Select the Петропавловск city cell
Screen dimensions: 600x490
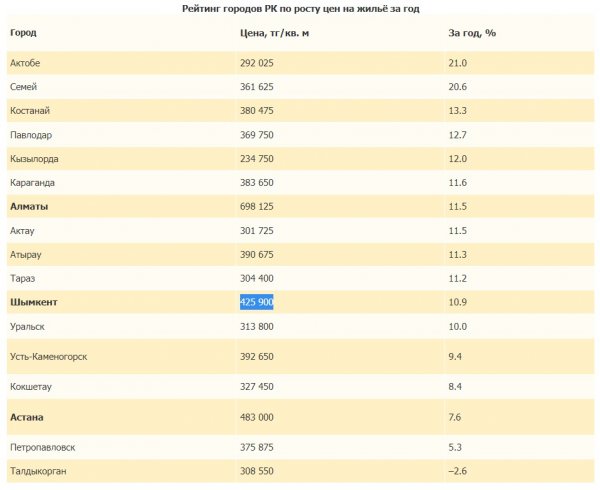(x=42, y=446)
